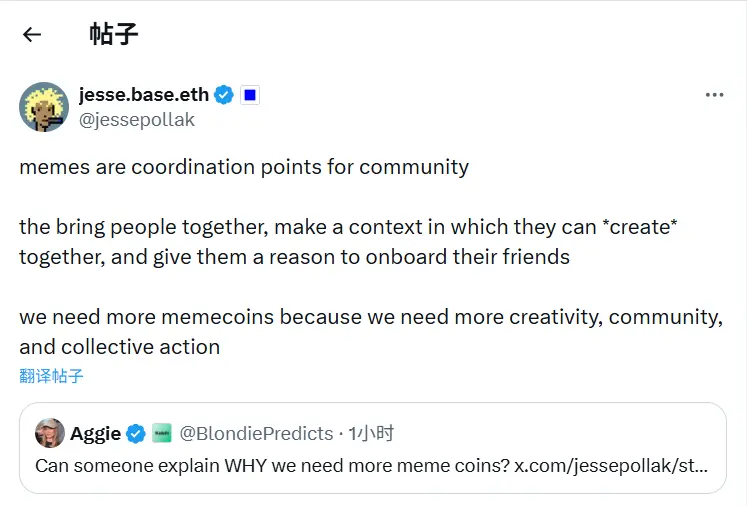Click the 帖子 page heading
This screenshot has width=747, height=506.
tap(113, 34)
